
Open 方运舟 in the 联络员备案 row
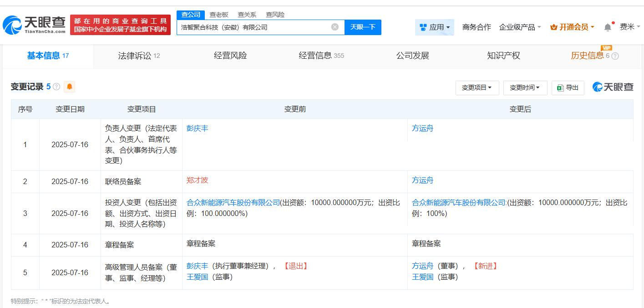(423, 180)
